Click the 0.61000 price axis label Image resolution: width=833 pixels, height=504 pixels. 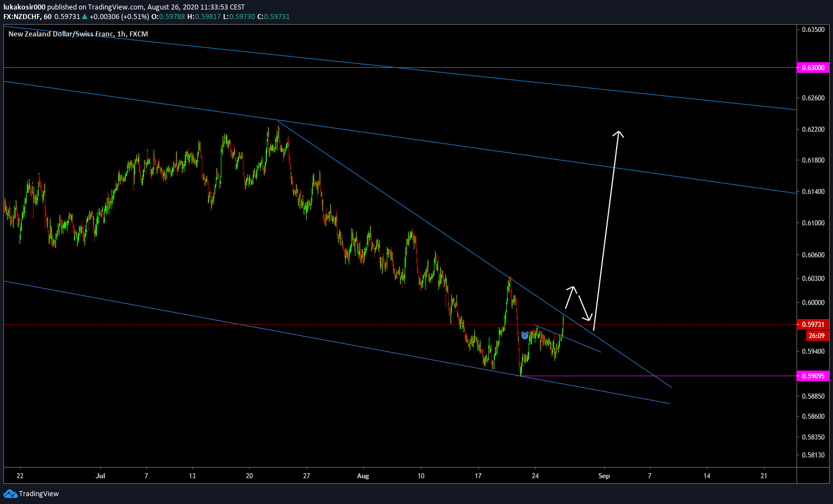tap(813, 223)
